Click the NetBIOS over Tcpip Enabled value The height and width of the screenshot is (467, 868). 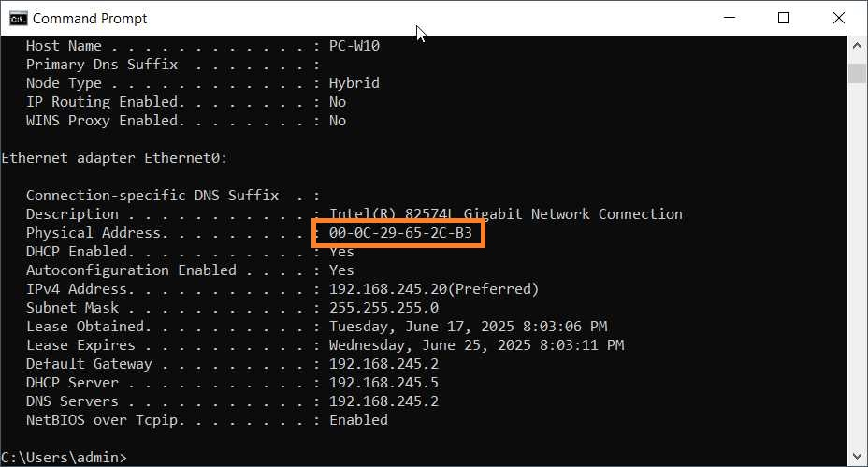pos(358,420)
